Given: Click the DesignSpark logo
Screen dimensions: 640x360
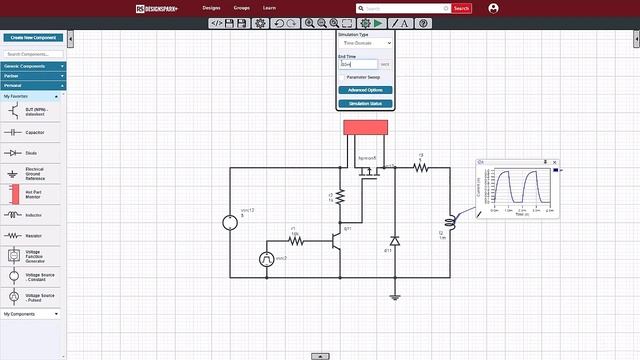Looking at the screenshot, I should click(157, 9).
